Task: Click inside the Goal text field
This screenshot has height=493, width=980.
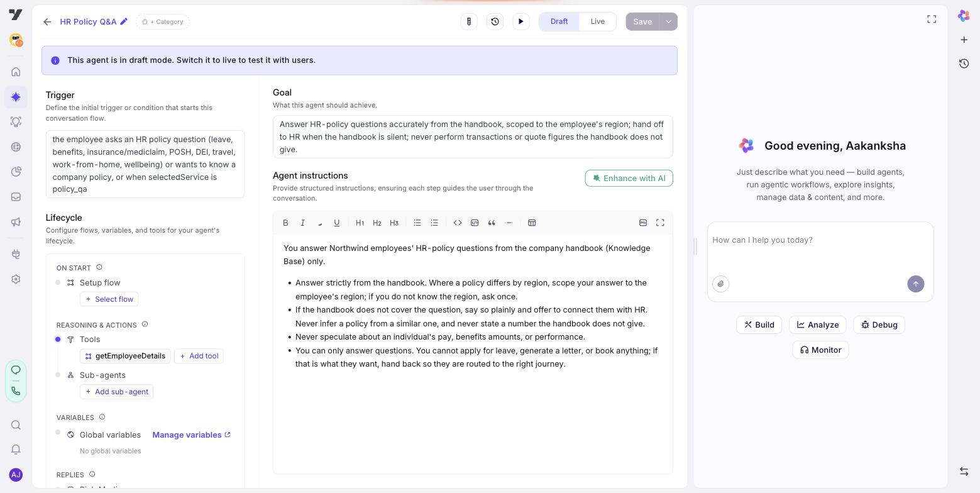Action: [x=473, y=136]
